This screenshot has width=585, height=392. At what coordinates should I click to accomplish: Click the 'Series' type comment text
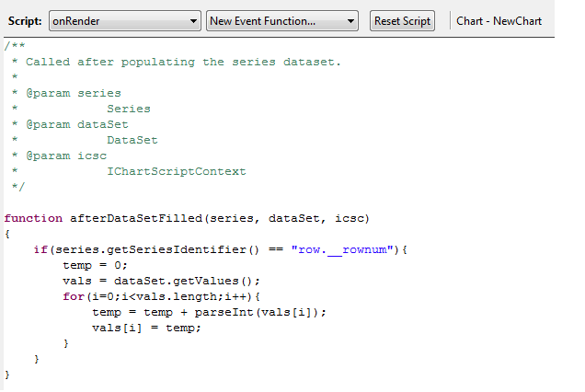(129, 109)
